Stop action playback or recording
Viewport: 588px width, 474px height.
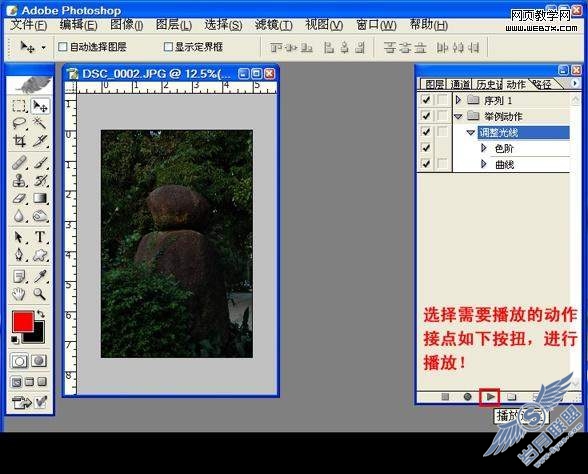(x=445, y=396)
